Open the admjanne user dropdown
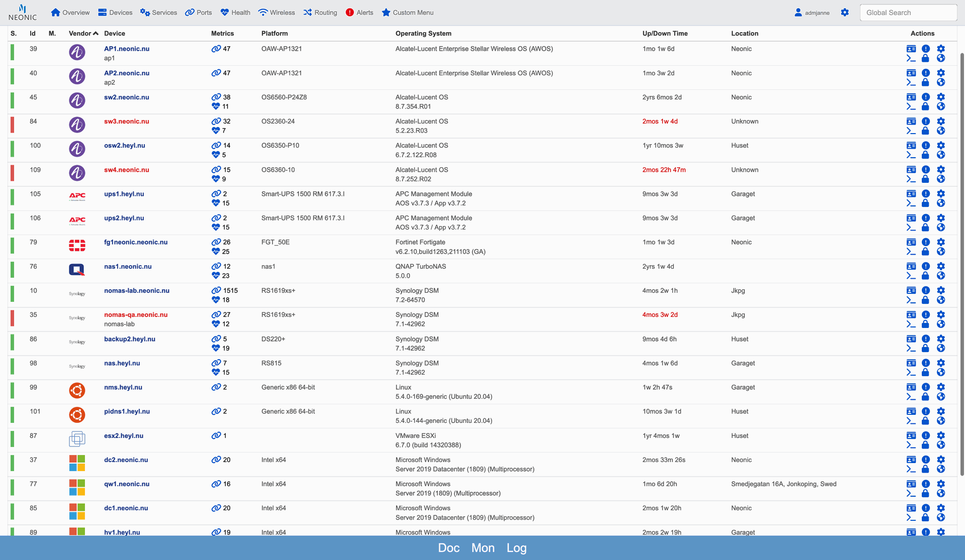 (x=812, y=13)
